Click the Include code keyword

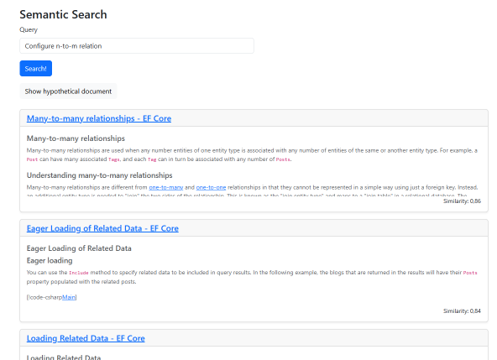coord(79,273)
